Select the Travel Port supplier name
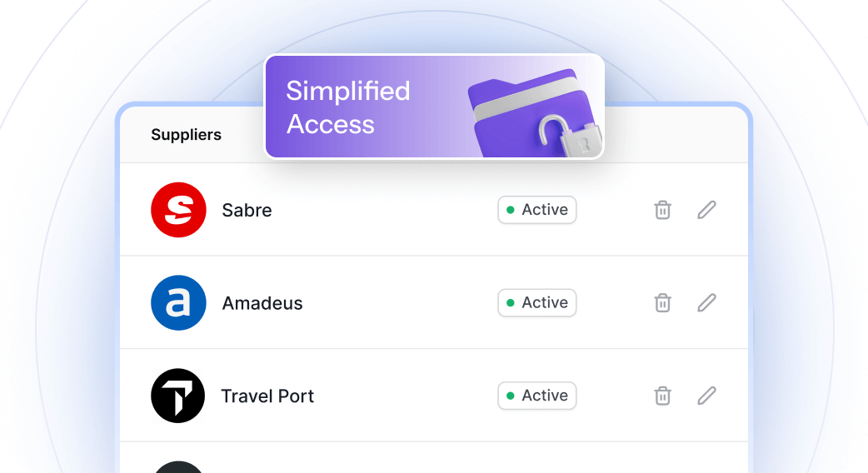Screen dimensions: 868x473 [x=267, y=396]
